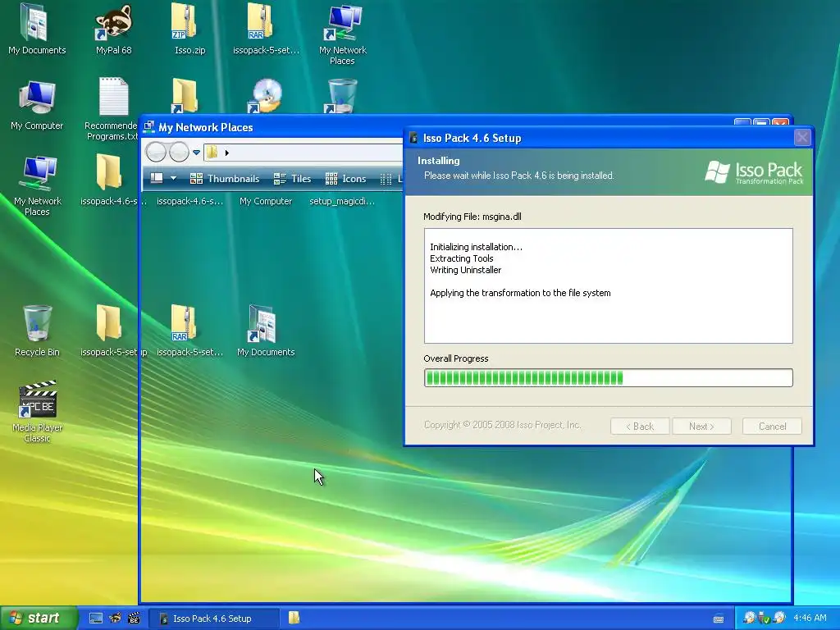Click the folder window button on the taskbar
The width and height of the screenshot is (840, 630).
click(x=294, y=619)
